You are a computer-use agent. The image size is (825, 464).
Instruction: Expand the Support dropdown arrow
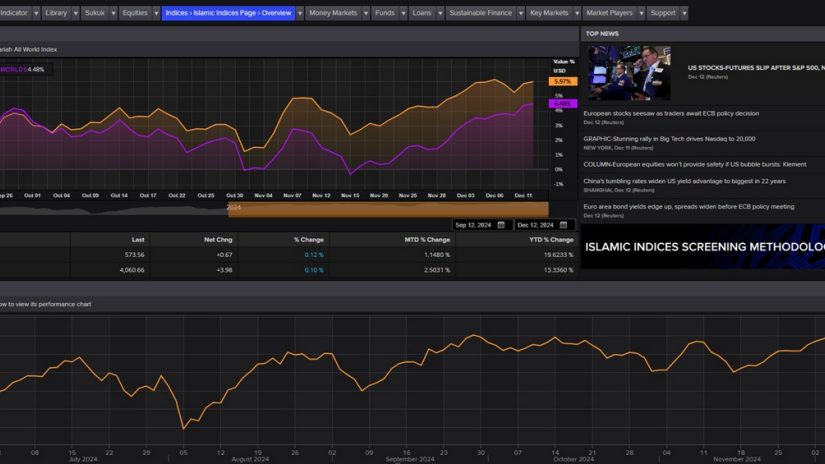click(x=685, y=13)
